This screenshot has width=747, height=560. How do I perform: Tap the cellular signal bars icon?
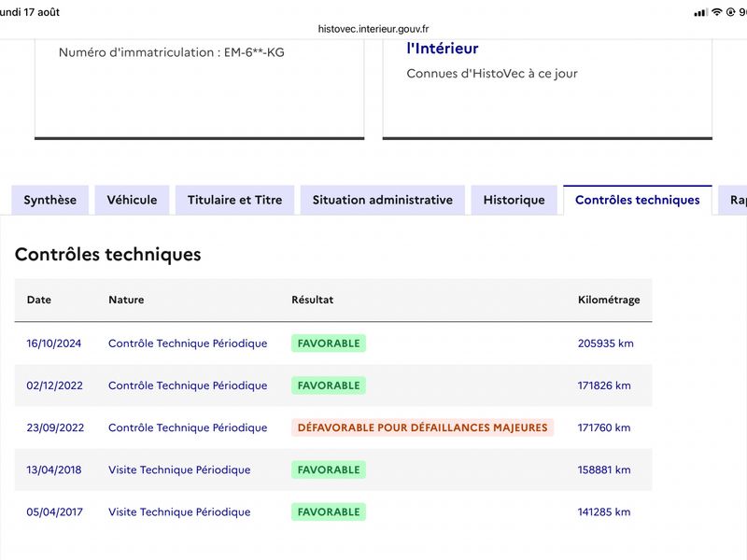point(701,12)
